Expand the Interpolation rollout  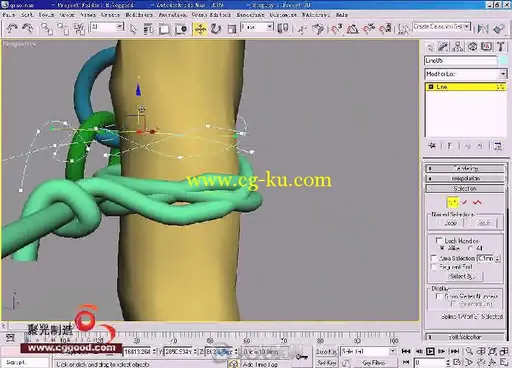[466, 178]
